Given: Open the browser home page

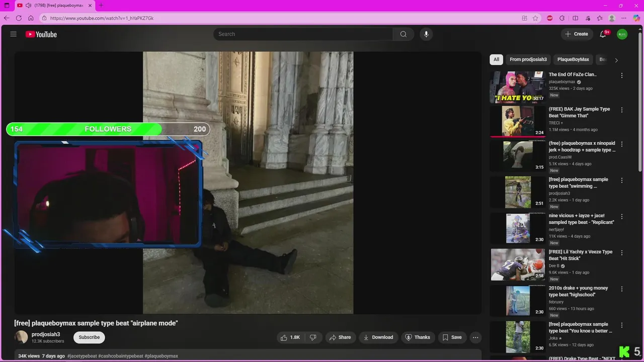Looking at the screenshot, I should pyautogui.click(x=31, y=18).
